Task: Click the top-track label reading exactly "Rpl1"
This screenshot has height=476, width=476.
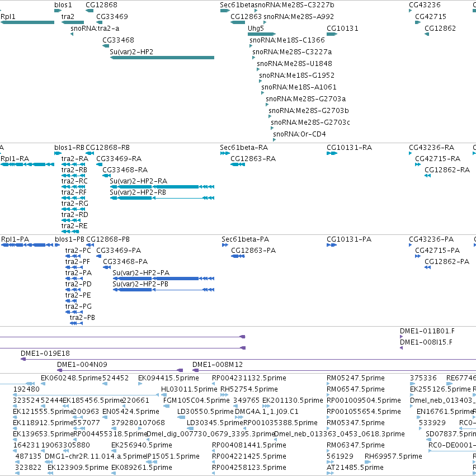Action: (8, 17)
